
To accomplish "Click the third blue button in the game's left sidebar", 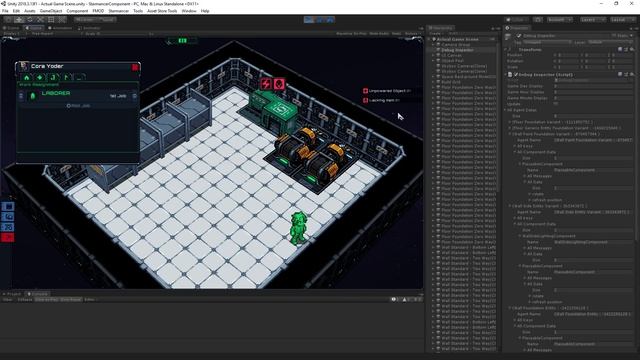I will coord(8,227).
